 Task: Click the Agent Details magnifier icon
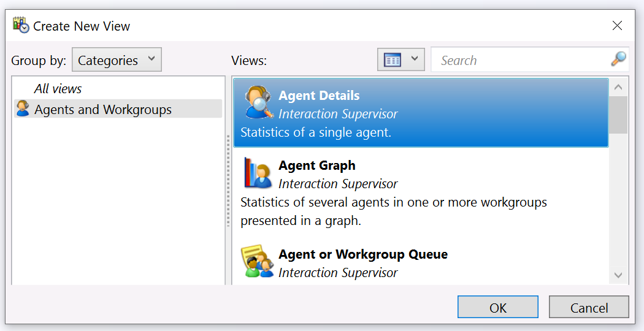tap(259, 102)
